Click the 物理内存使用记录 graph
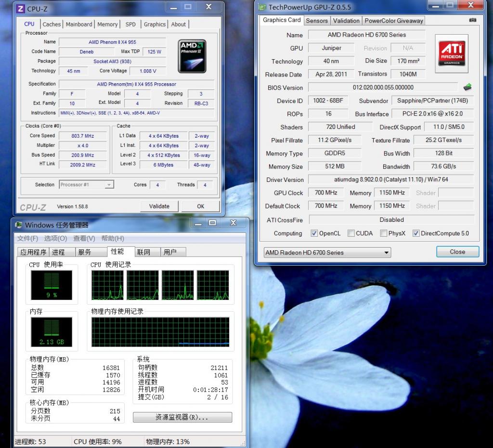 160,332
